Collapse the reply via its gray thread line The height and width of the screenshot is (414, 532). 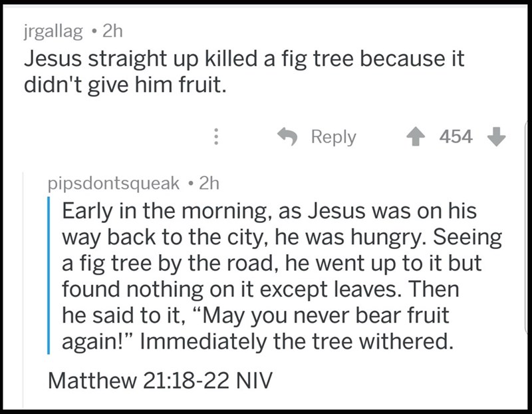tap(23, 286)
